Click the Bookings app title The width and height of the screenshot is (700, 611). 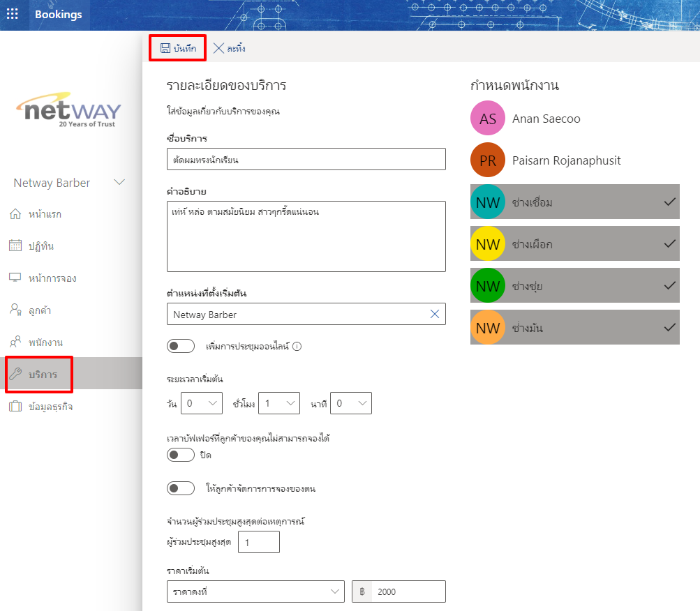tap(58, 15)
